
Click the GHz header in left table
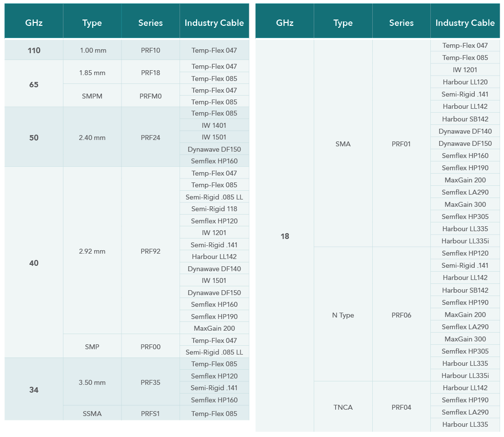tap(34, 23)
